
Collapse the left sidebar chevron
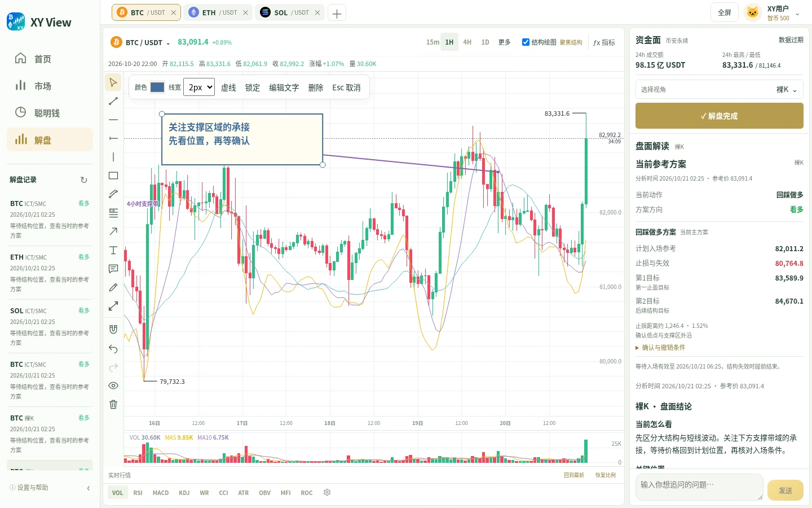point(89,488)
